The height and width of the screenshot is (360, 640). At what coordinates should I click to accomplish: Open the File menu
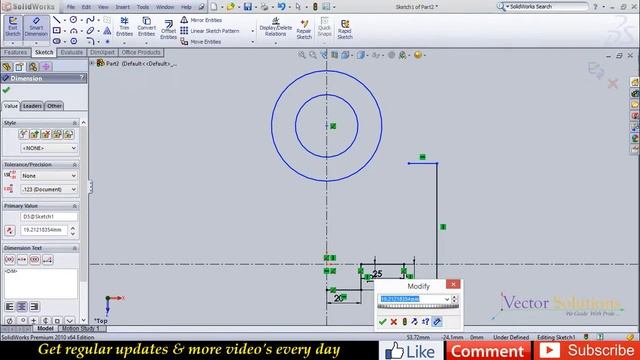pos(71,7)
